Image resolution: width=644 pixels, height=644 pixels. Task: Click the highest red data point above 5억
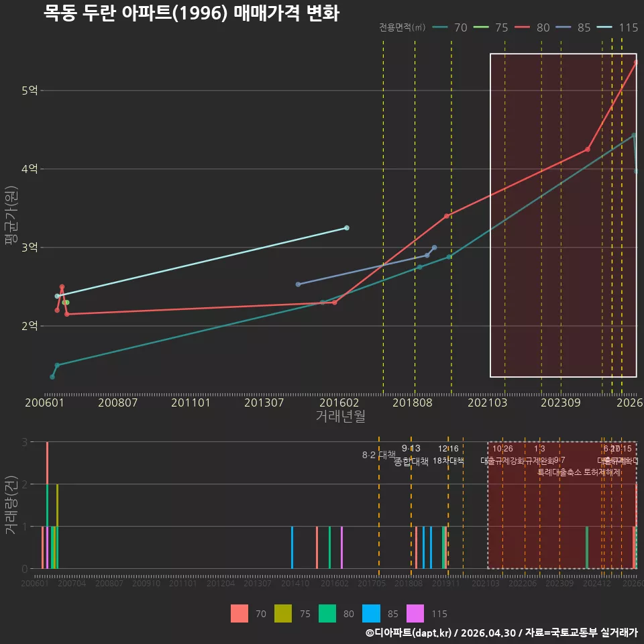tap(636, 62)
